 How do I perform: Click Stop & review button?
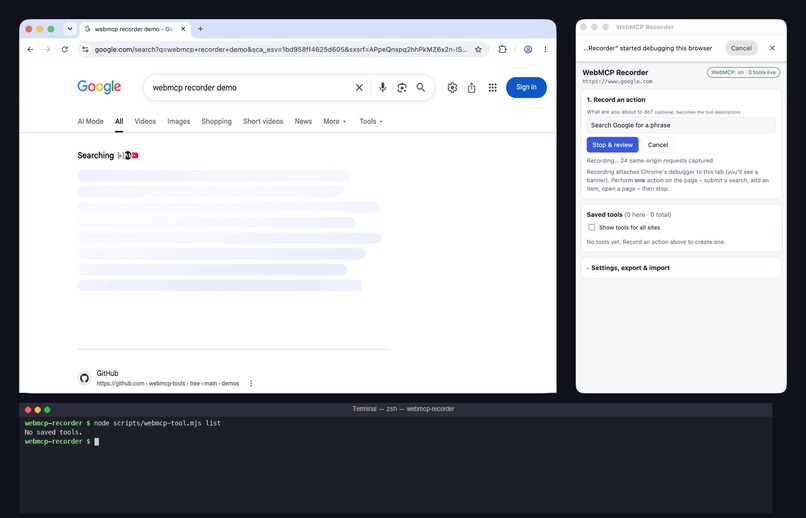click(612, 145)
